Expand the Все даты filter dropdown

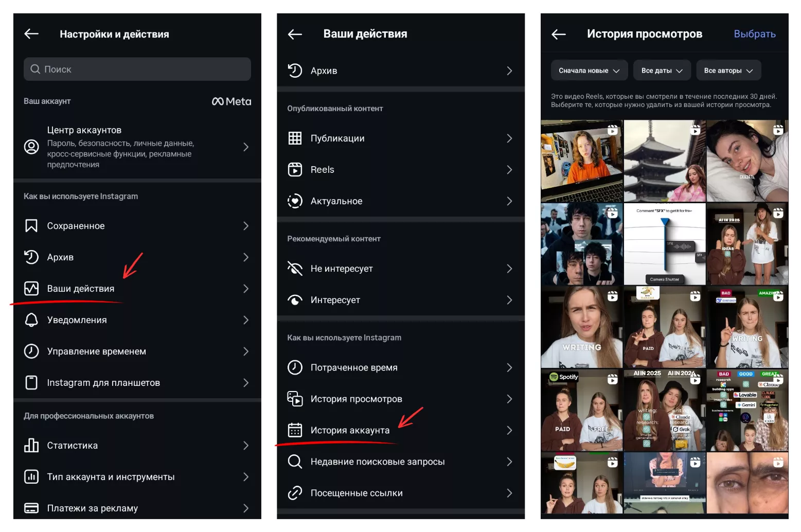coord(662,70)
